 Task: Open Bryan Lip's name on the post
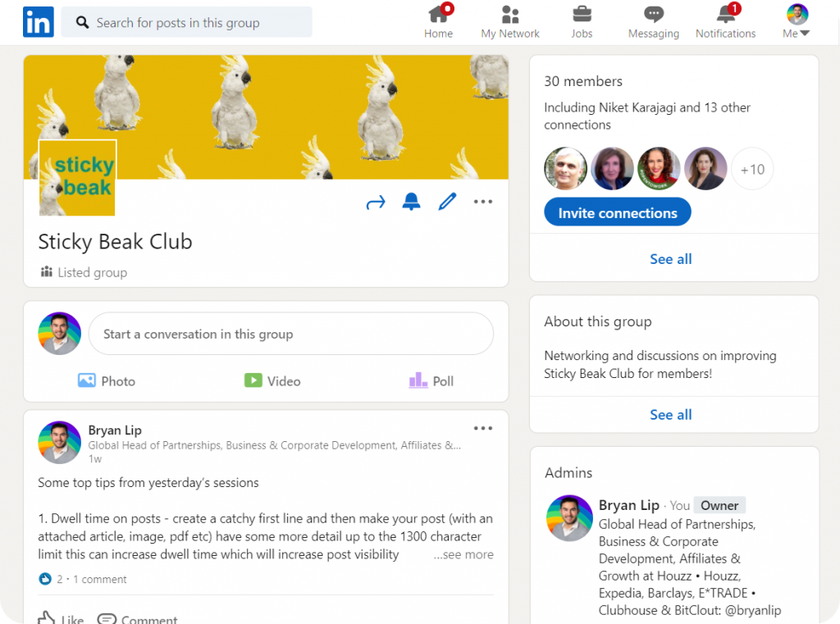click(115, 430)
